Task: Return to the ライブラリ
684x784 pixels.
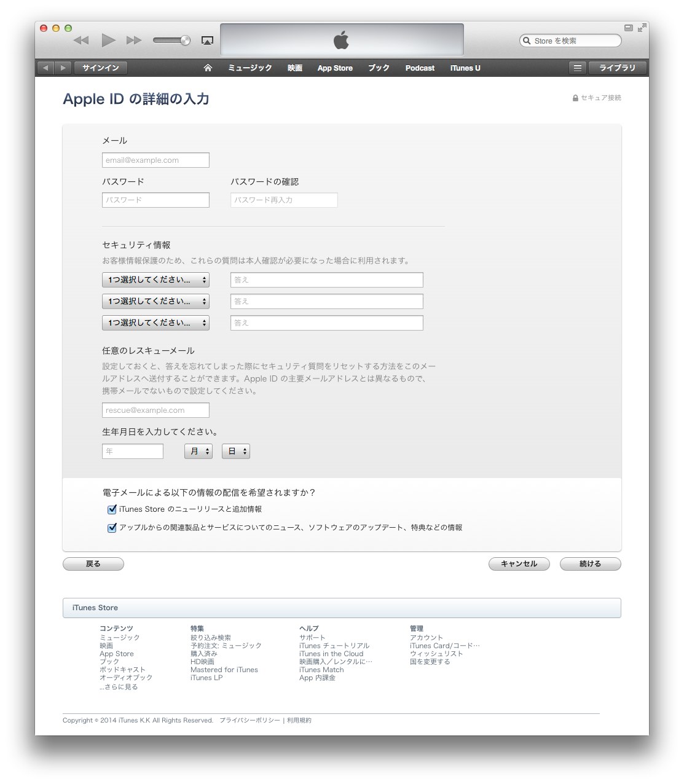Action: 617,68
